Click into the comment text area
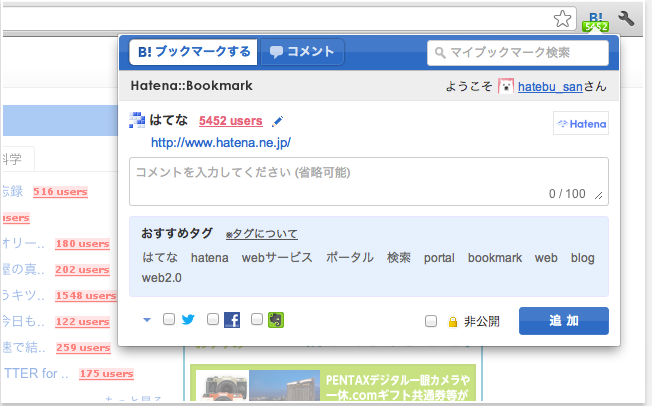 (x=369, y=181)
